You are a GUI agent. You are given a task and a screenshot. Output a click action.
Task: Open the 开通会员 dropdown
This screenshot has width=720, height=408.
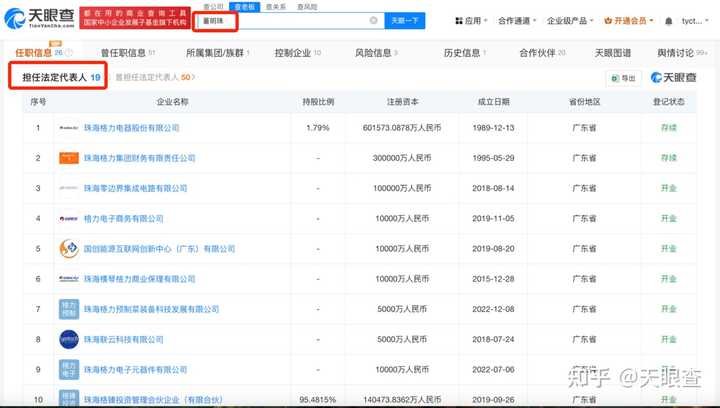coord(628,21)
